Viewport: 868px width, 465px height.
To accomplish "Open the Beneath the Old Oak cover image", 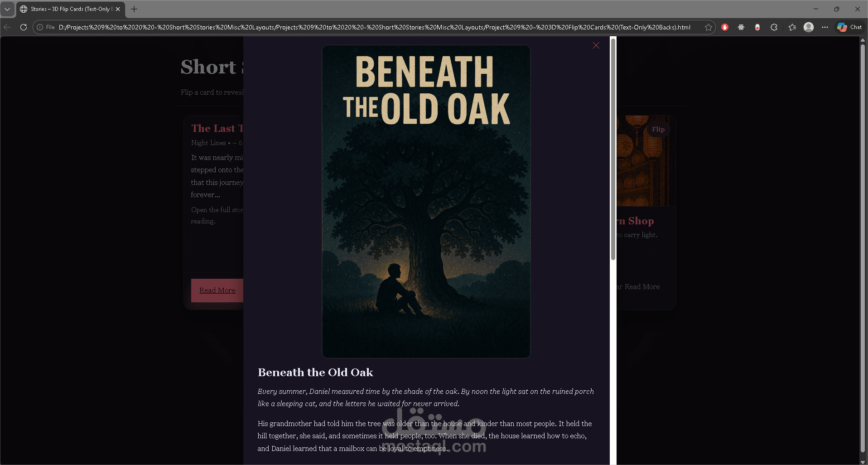I will (426, 202).
